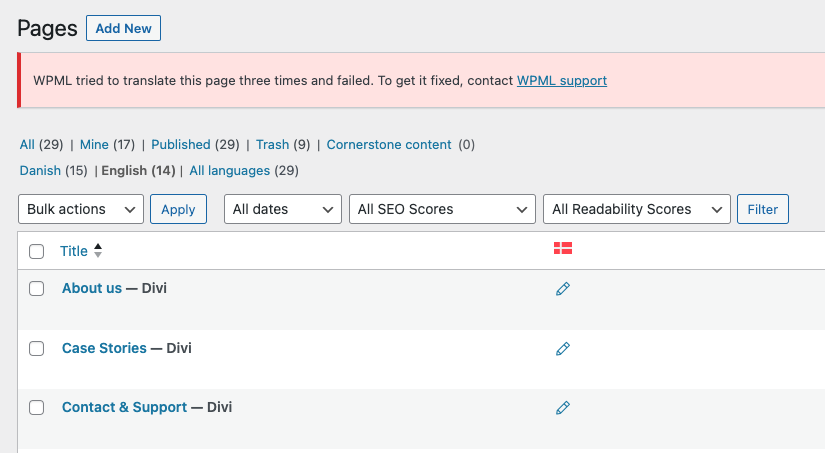Click the Filter button
Screen dimensions: 825x453
pos(762,209)
